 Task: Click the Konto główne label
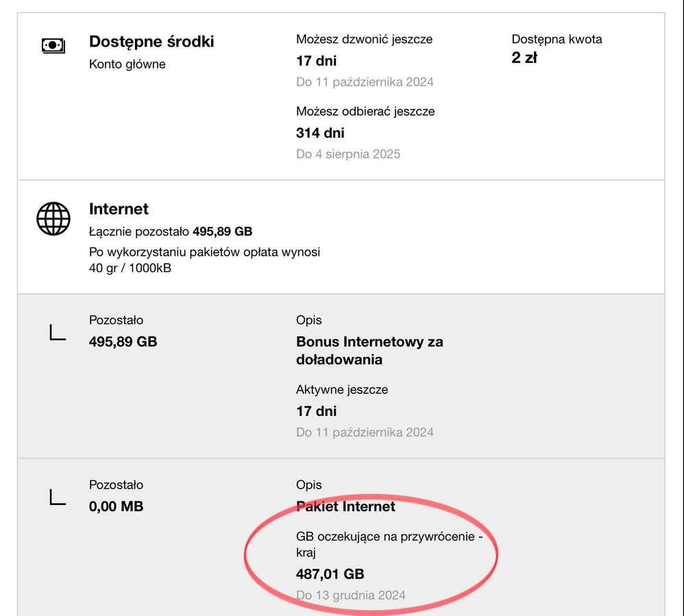(x=127, y=64)
